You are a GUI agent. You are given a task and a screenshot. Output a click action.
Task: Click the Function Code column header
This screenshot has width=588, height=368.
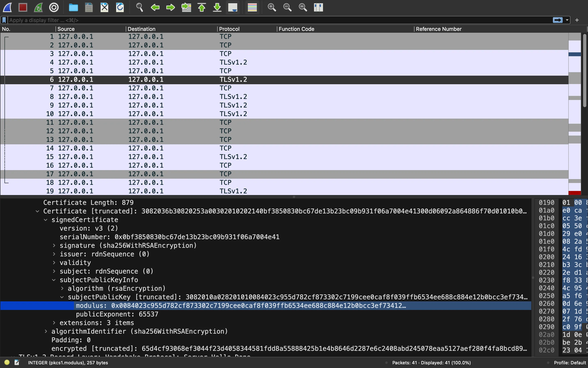click(x=345, y=29)
